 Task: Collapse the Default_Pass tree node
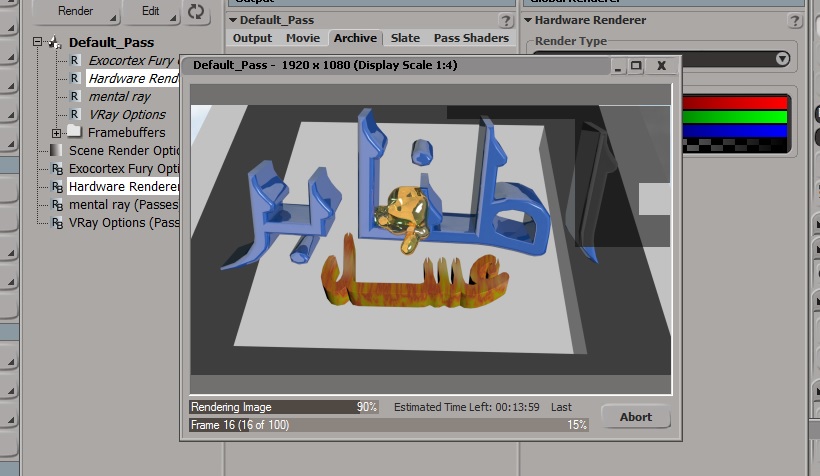point(37,41)
